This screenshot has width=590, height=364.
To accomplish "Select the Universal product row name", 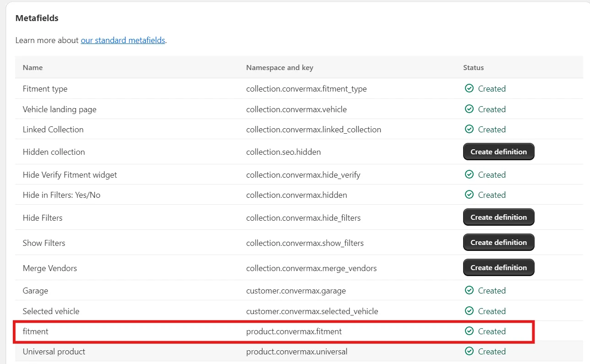I will point(54,352).
